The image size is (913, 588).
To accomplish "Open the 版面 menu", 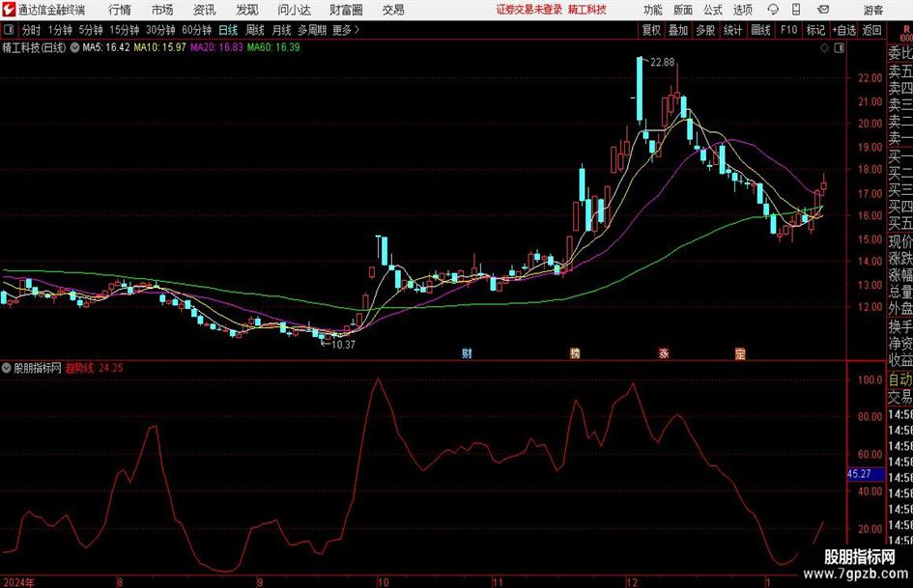I will coord(683,10).
